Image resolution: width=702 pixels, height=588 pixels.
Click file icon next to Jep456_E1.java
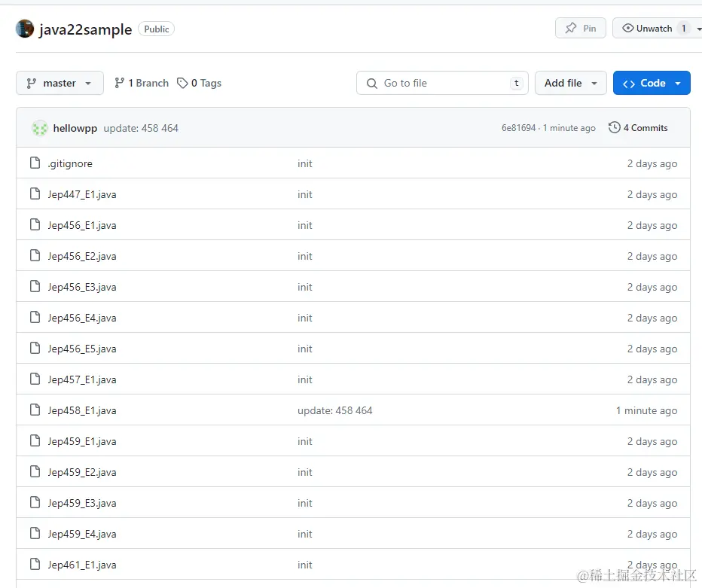pyautogui.click(x=35, y=224)
